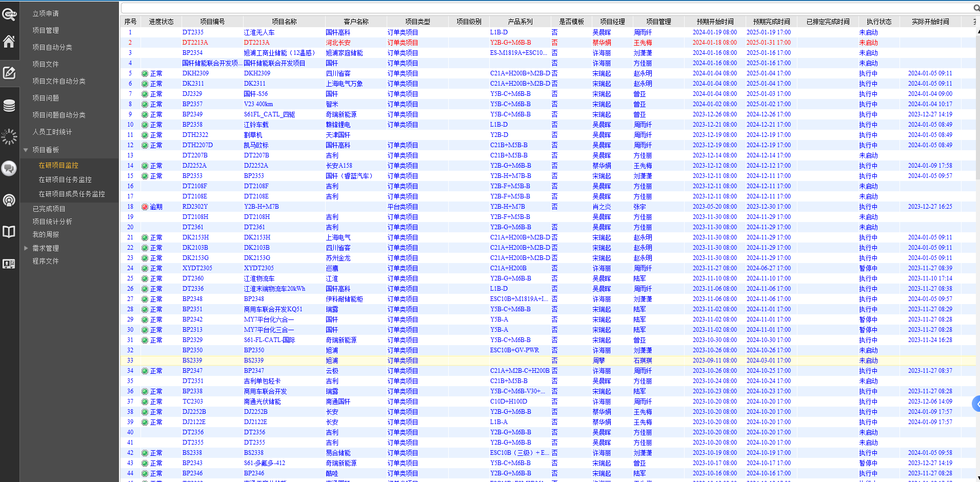The height and width of the screenshot is (482, 980).
Task: Click green status icon for DJ2252A row
Action: (x=145, y=166)
